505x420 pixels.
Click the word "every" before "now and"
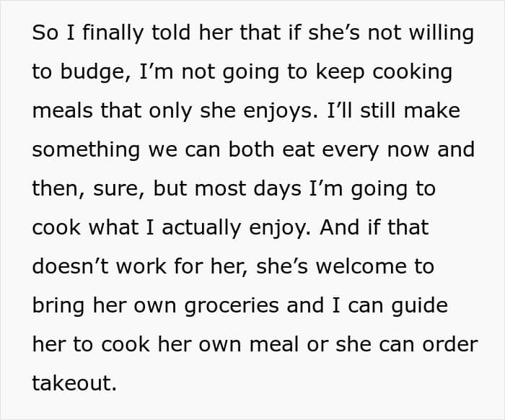[351, 151]
